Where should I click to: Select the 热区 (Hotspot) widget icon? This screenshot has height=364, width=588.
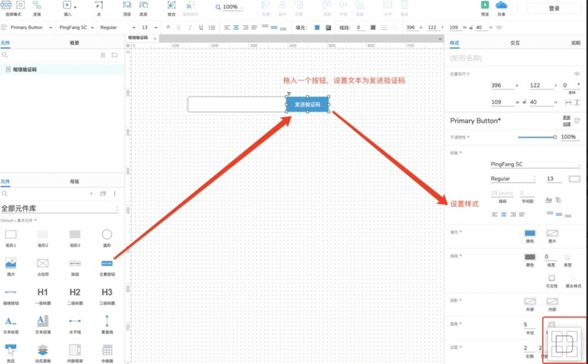pos(11,349)
